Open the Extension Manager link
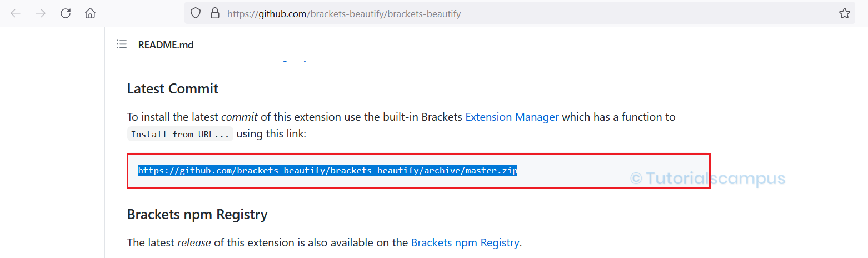This screenshot has width=868, height=258. [x=512, y=117]
